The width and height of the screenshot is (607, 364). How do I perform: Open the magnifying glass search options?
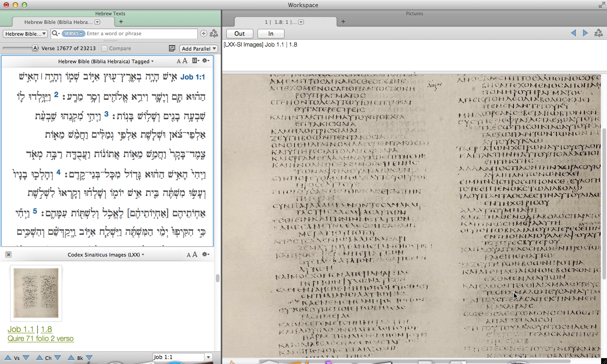tap(56, 33)
